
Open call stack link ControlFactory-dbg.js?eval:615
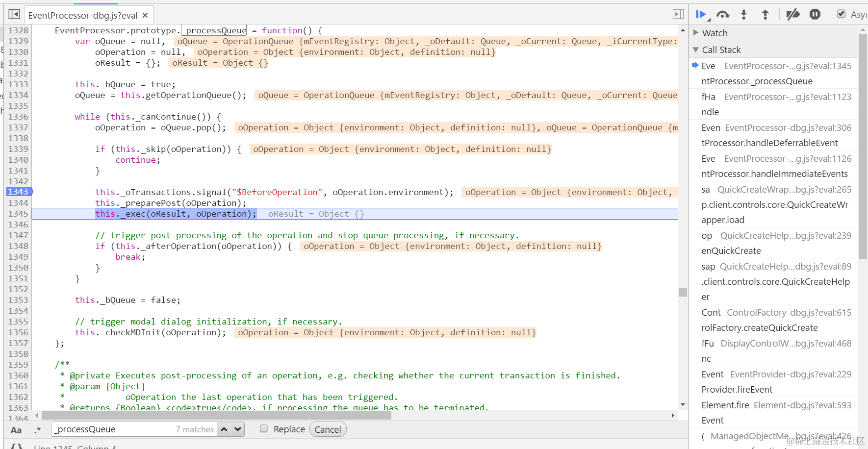click(x=789, y=313)
